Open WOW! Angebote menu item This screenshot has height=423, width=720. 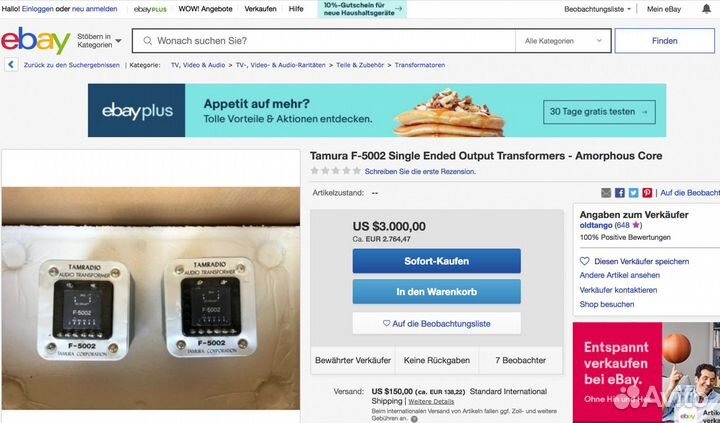pyautogui.click(x=205, y=9)
